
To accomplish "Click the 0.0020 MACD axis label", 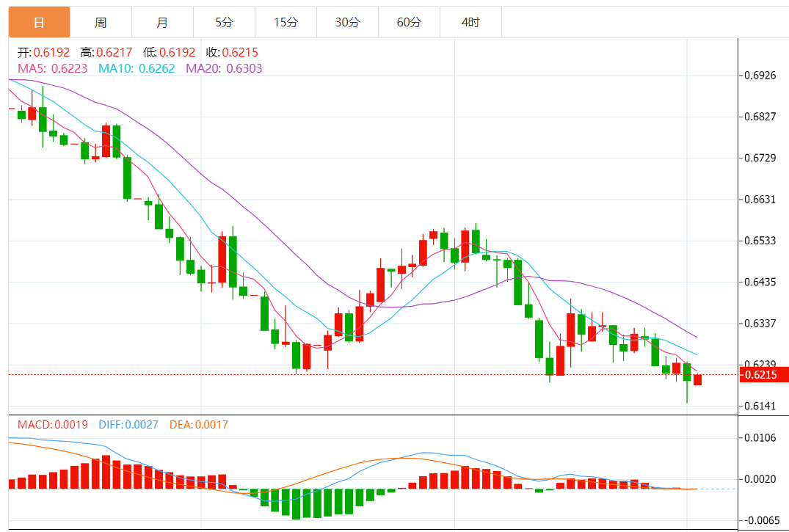I will [760, 479].
